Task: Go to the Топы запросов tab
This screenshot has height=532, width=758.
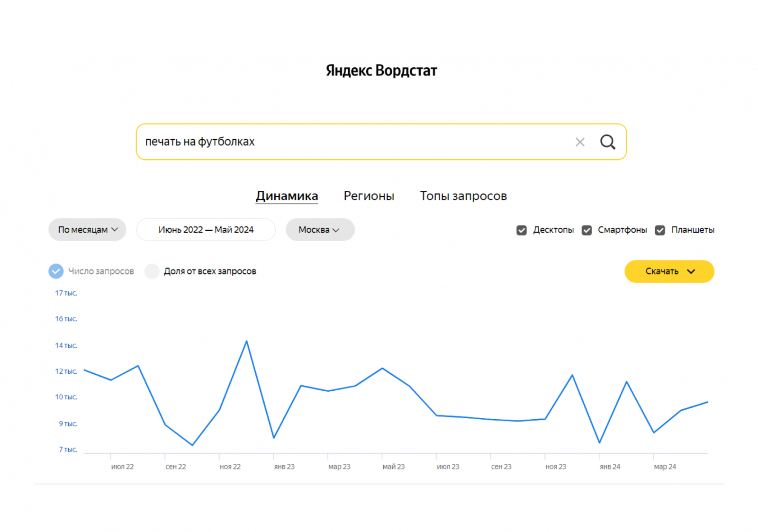Action: [x=463, y=196]
